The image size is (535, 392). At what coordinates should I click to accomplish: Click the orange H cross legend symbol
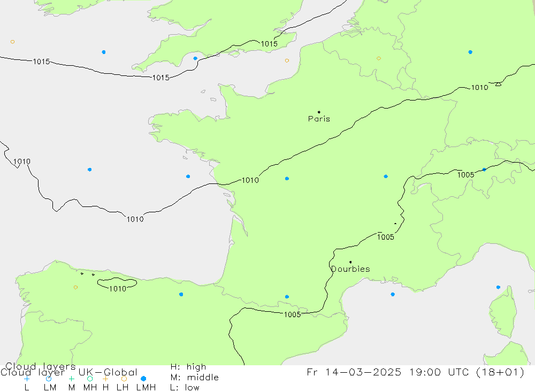[x=105, y=379]
